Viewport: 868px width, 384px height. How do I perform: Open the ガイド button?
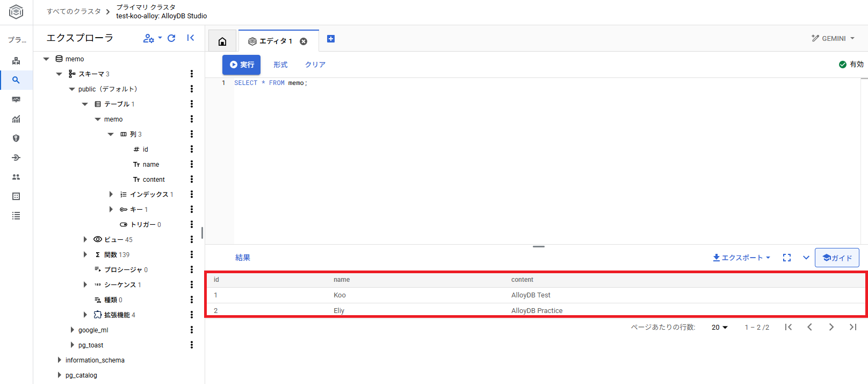837,258
